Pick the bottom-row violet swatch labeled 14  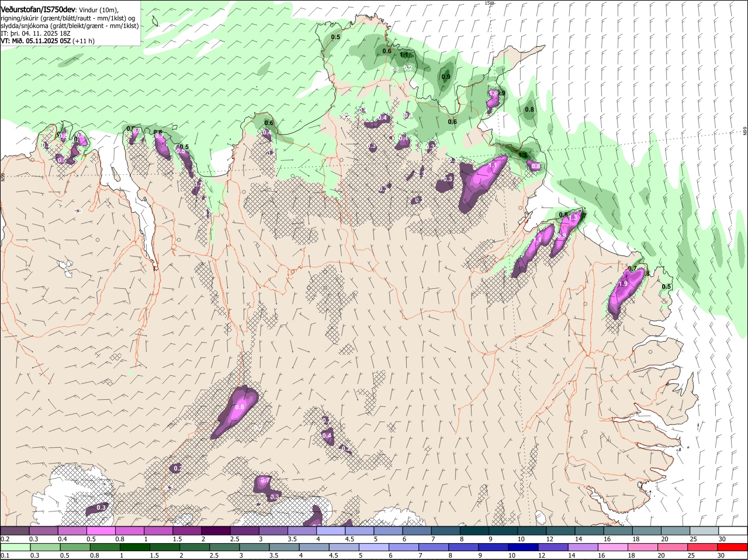(583, 547)
